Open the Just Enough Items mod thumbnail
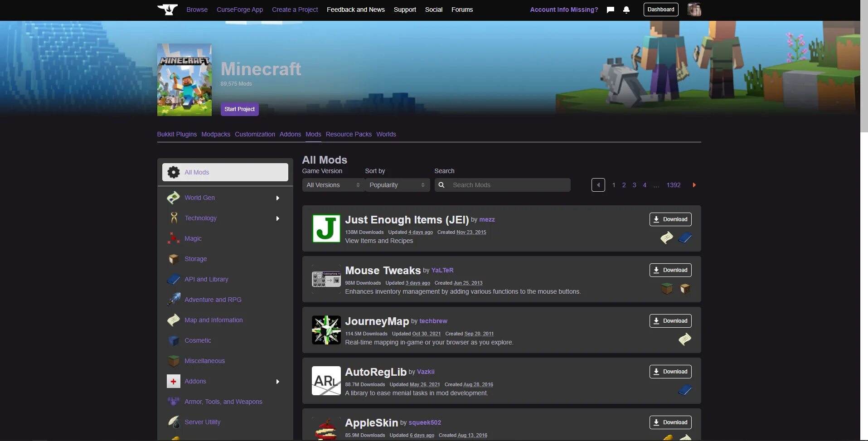Image resolution: width=868 pixels, height=441 pixels. 326,228
